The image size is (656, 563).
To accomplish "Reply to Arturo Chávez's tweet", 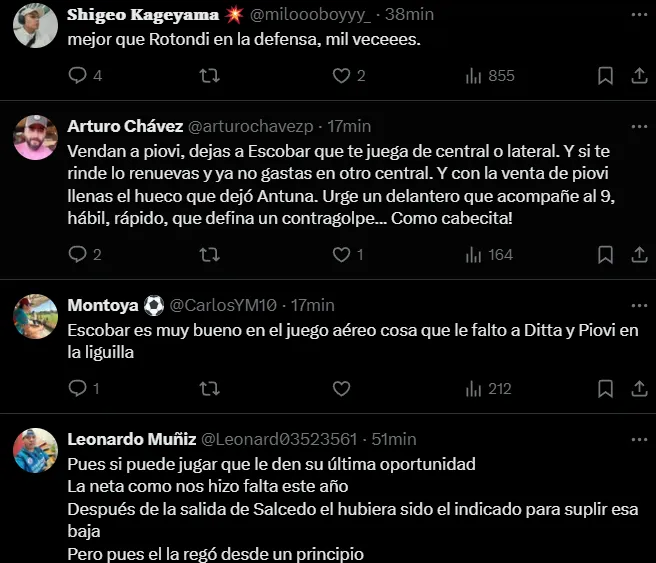I will [x=79, y=255].
